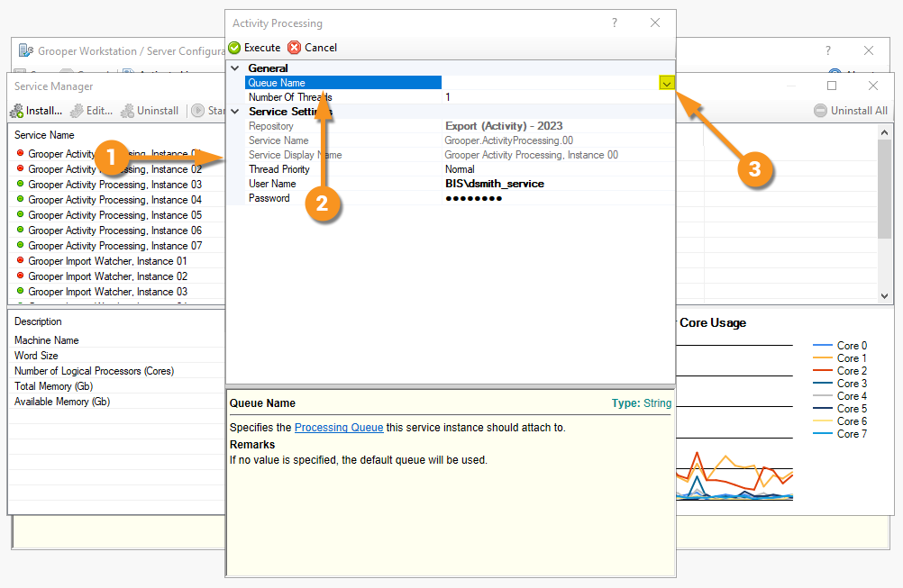
Task: Select Grooper Import Watcher, Instance 01
Action: pos(107,261)
